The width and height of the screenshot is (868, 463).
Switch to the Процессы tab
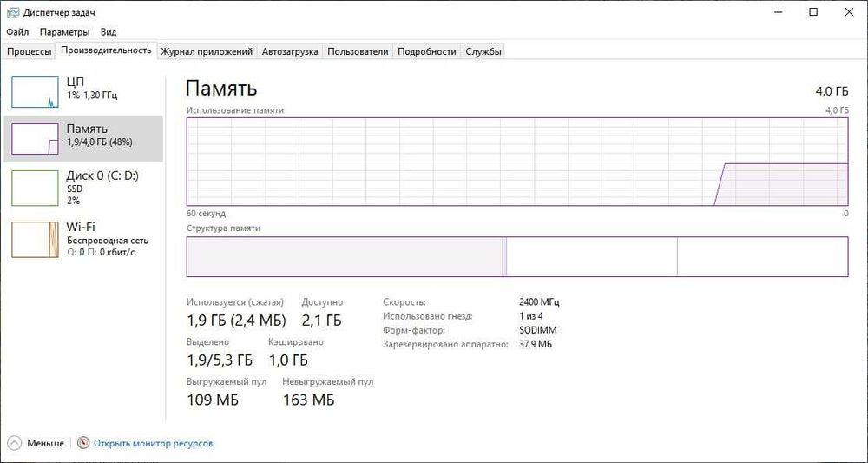tap(30, 51)
